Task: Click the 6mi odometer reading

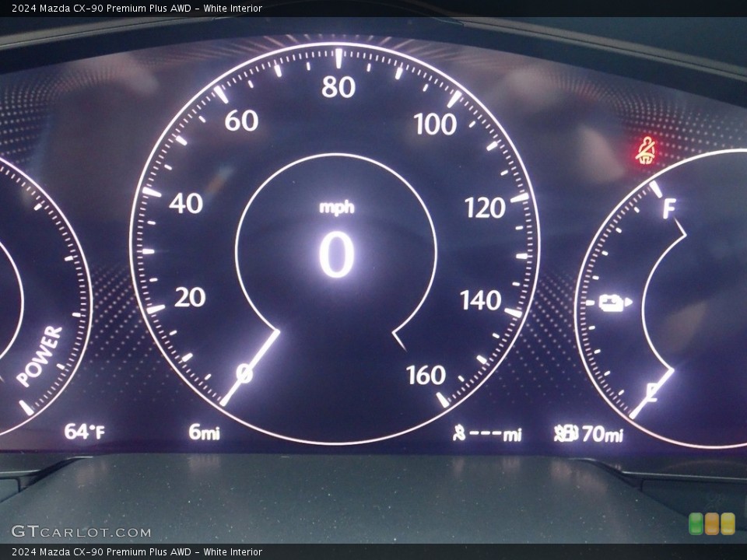Action: (x=204, y=432)
